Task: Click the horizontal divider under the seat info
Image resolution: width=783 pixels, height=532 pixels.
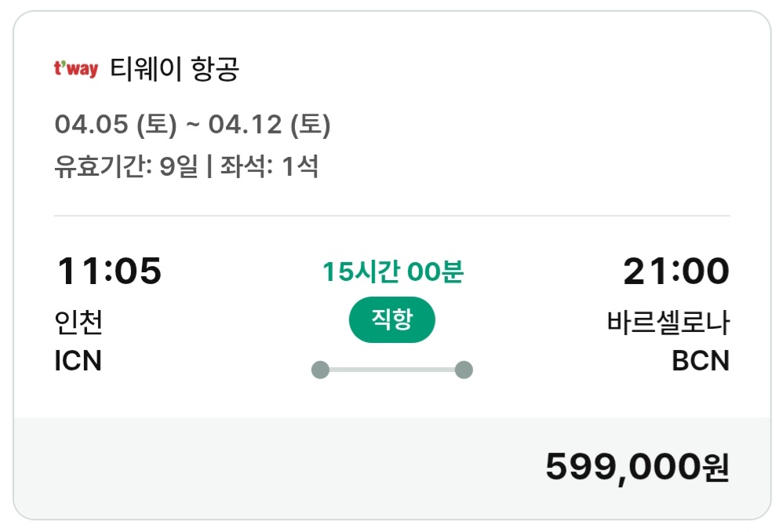Action: (x=392, y=215)
